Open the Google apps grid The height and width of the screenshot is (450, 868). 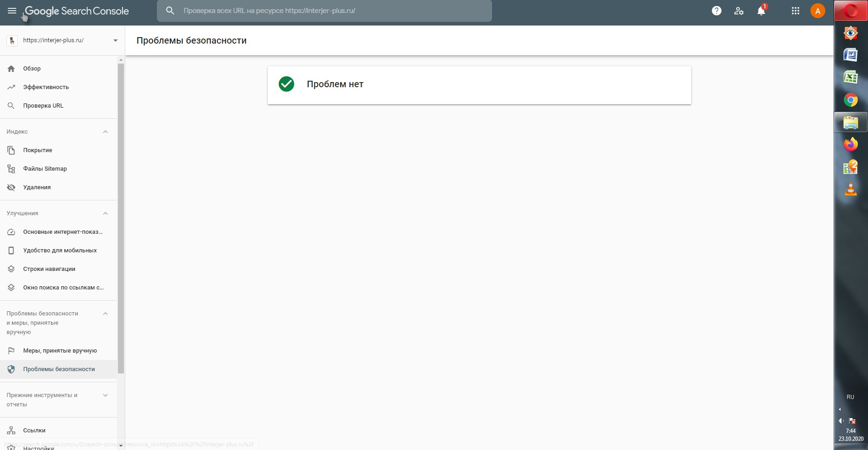tap(796, 11)
